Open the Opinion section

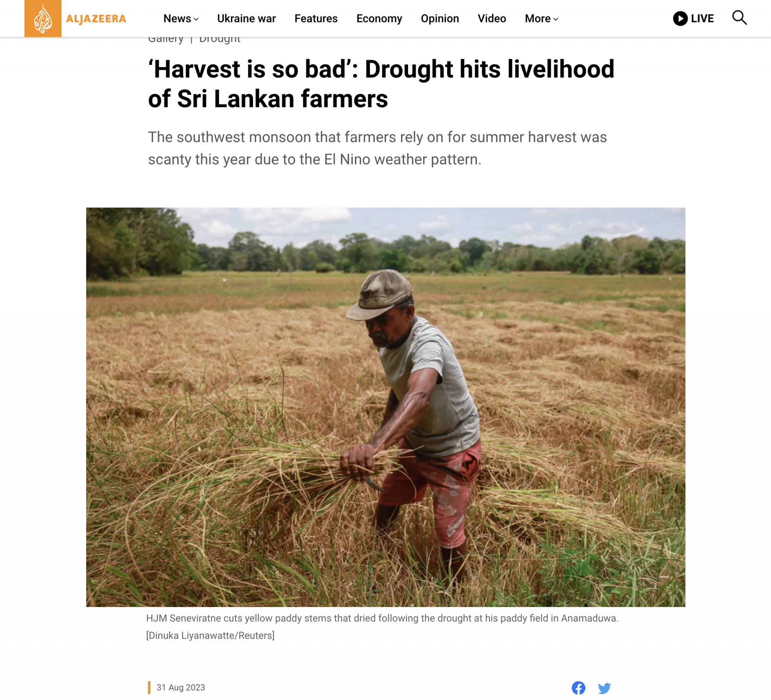click(x=440, y=18)
